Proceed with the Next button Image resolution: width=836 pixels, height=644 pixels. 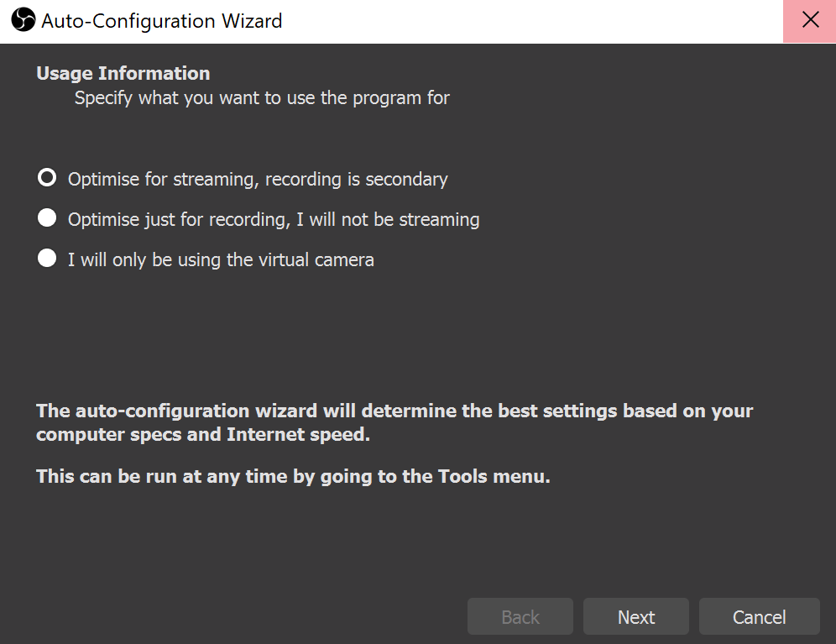pos(636,617)
